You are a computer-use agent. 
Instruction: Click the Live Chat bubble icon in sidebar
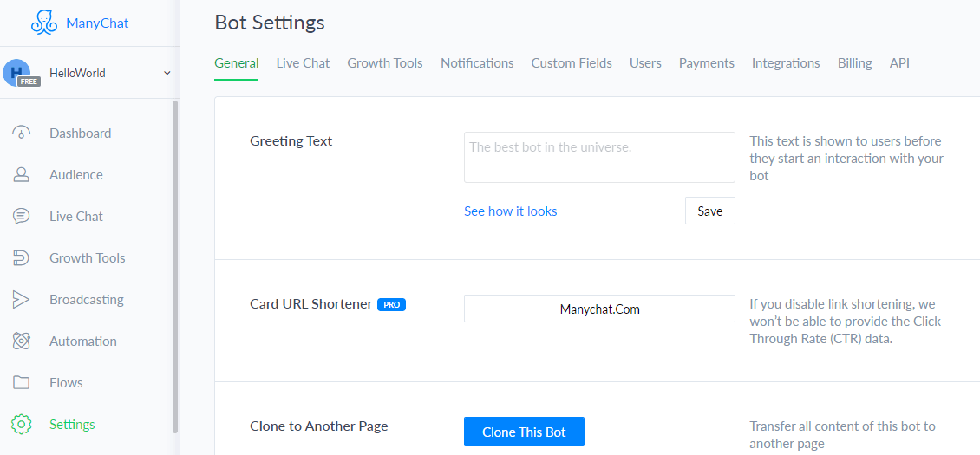(x=22, y=217)
